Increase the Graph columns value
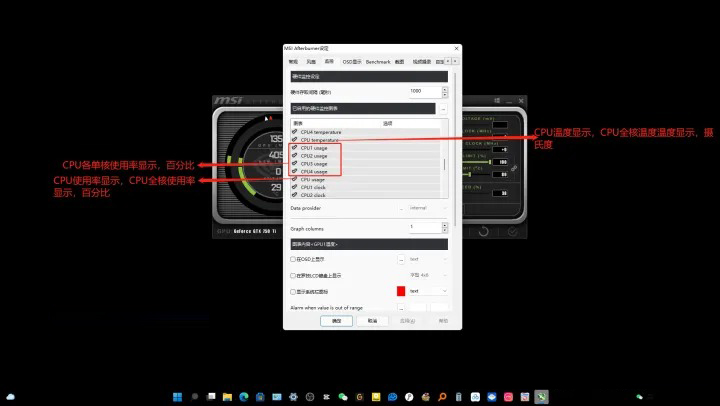Viewport: 720px width, 406px height. pyautogui.click(x=444, y=225)
